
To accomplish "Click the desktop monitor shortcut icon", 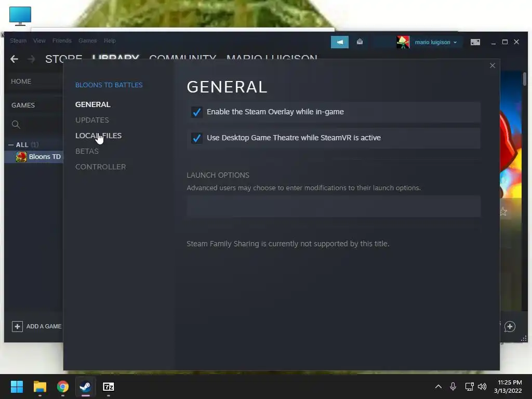I will (x=20, y=16).
